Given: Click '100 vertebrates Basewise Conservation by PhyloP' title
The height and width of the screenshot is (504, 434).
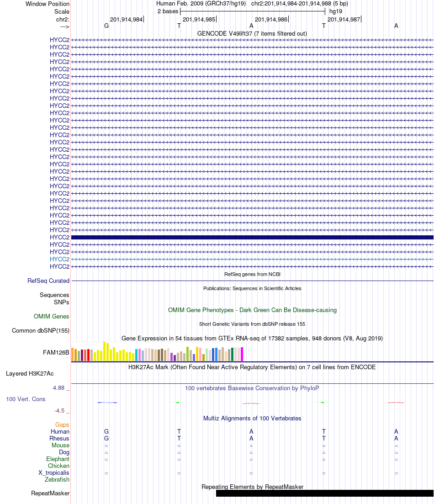Looking at the screenshot, I should tap(252, 388).
